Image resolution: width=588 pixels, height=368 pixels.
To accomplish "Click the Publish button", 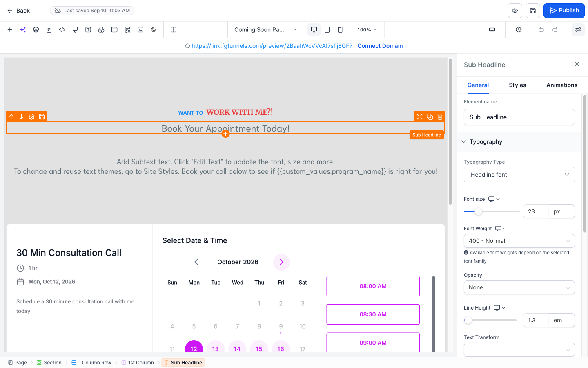I will pos(564,11).
